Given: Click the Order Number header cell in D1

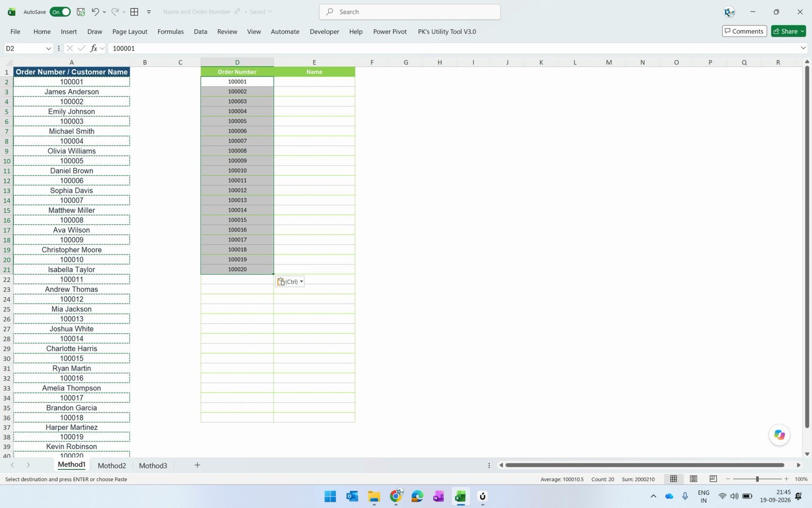Looking at the screenshot, I should pos(237,72).
